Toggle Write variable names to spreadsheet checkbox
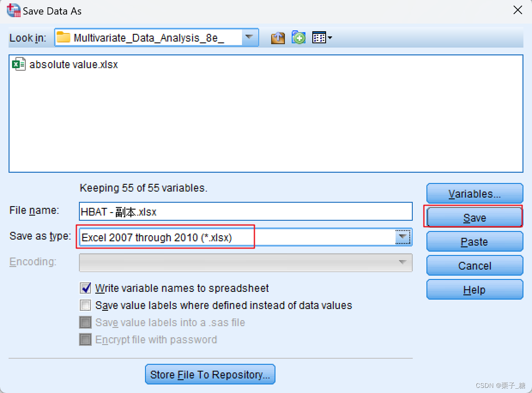The width and height of the screenshot is (532, 393). click(85, 288)
